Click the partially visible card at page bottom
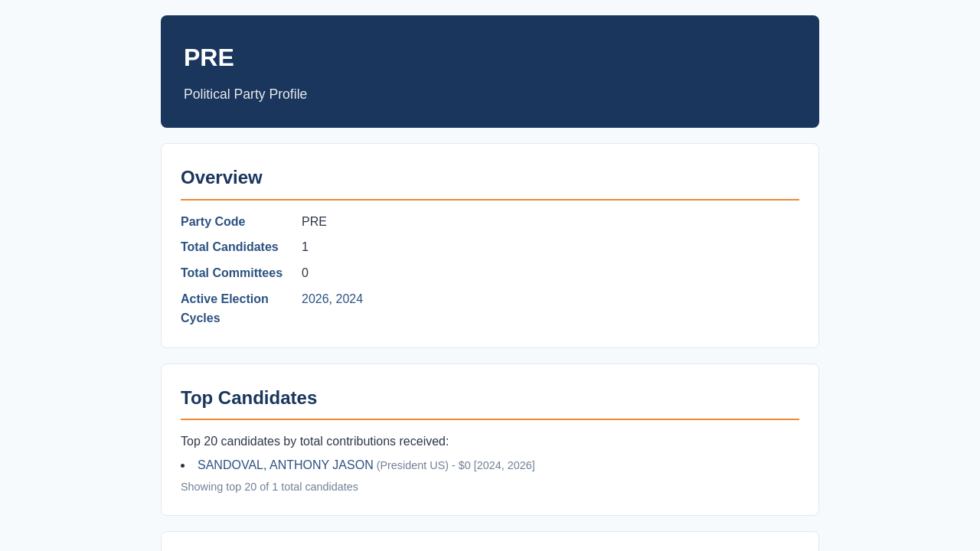980x551 pixels. pyautogui.click(x=490, y=541)
